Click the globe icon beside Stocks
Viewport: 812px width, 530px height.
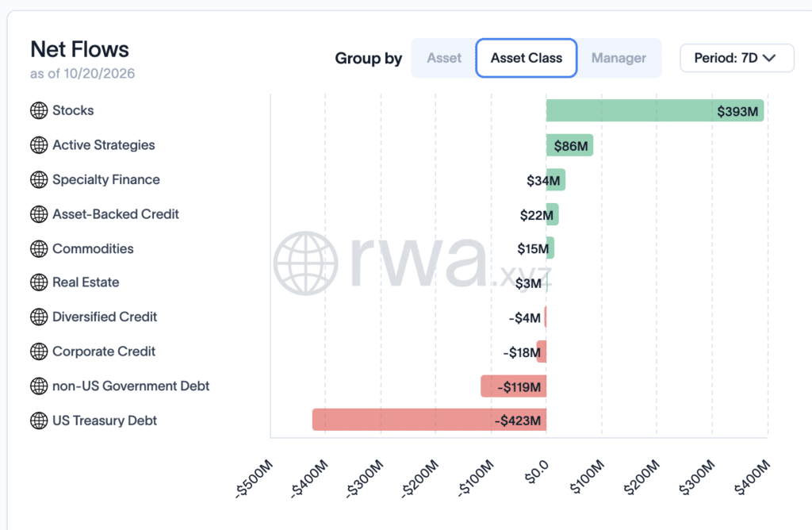coord(39,110)
